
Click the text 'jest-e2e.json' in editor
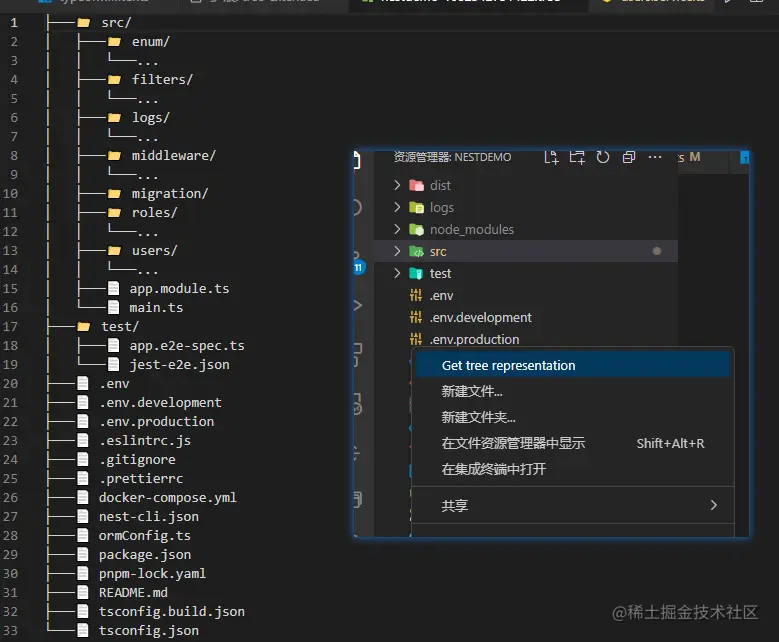click(179, 365)
